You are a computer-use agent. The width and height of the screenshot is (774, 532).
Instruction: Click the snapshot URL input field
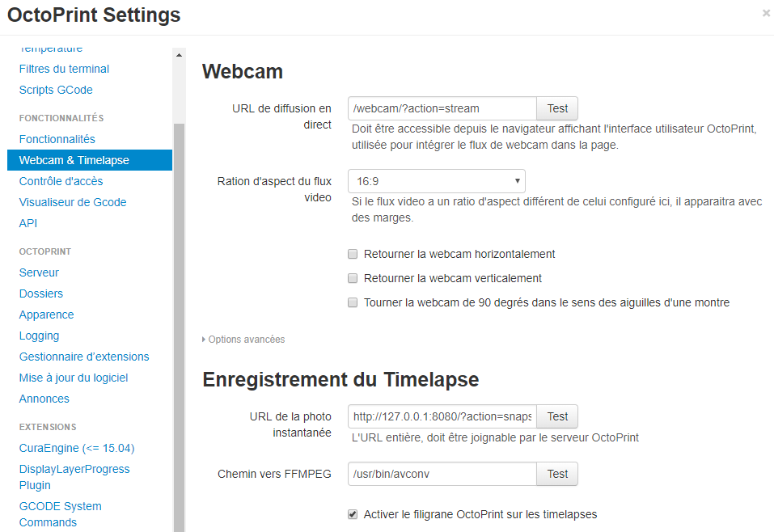pos(442,416)
